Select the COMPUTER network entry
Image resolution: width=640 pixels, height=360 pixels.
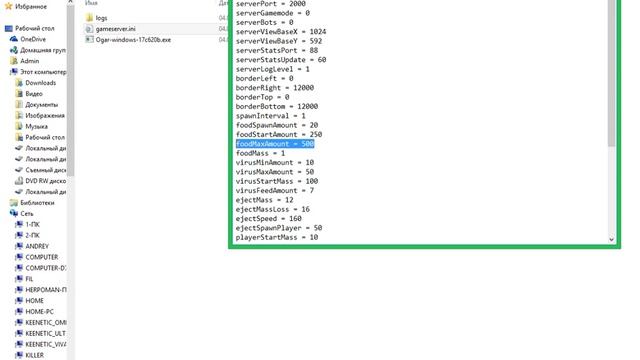coord(37,257)
